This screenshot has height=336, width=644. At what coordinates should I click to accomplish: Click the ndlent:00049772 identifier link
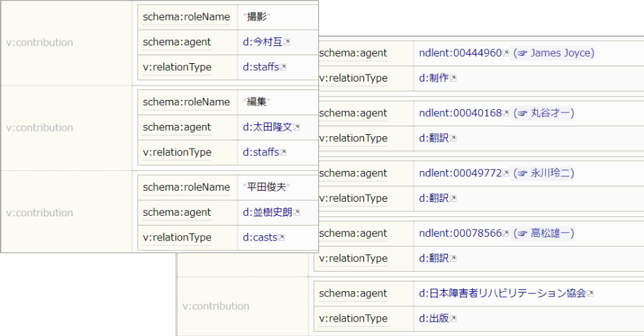tap(460, 173)
